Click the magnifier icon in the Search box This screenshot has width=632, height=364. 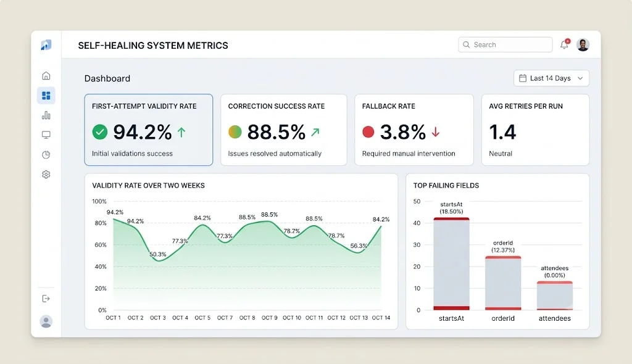467,45
